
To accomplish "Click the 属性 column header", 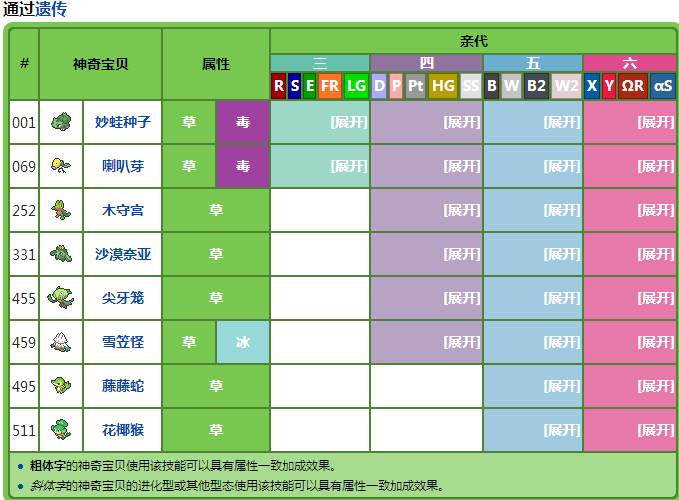I will [216, 64].
